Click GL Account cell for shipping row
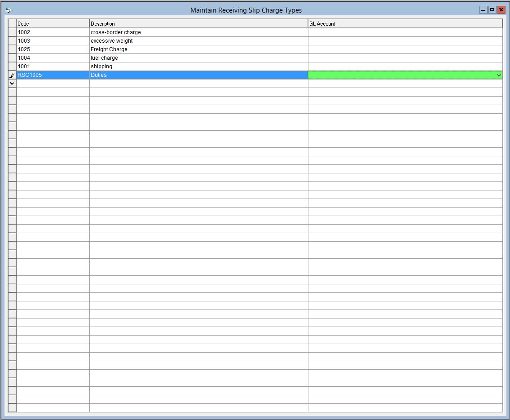Viewport: 510px width, 420px height. 405,66
